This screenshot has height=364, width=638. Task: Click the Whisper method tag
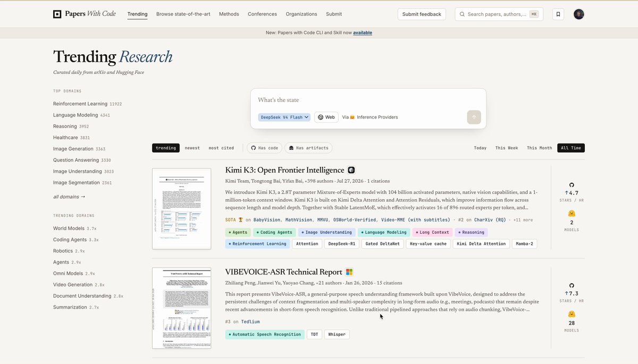(x=337, y=334)
